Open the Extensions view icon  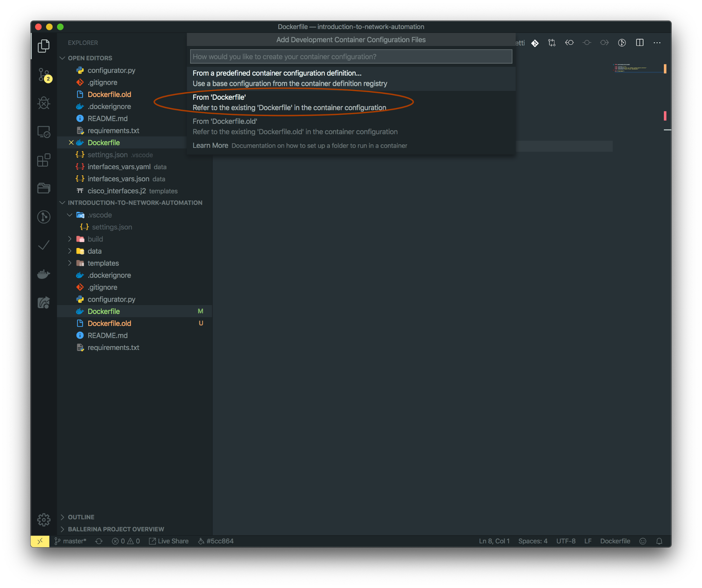coord(44,160)
